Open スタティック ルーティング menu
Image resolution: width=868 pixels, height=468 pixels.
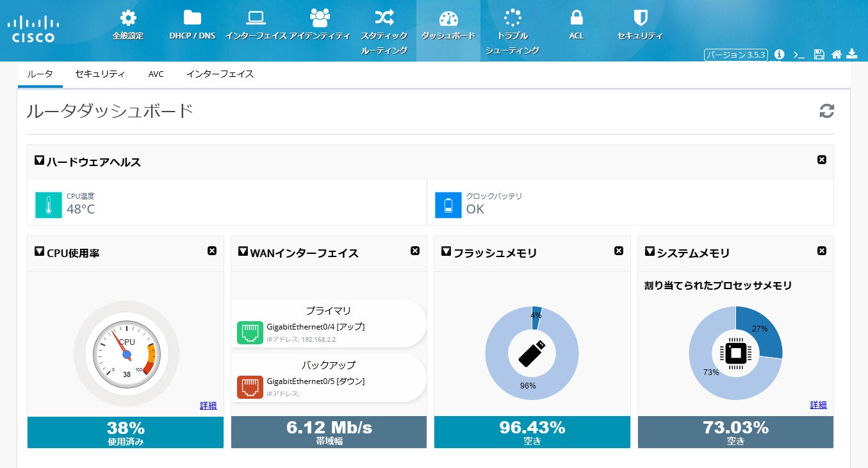click(x=384, y=32)
